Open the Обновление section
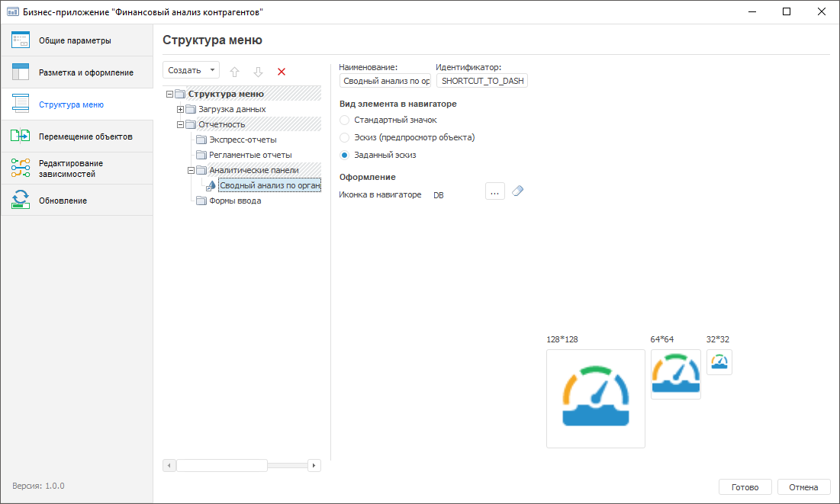 (76, 201)
